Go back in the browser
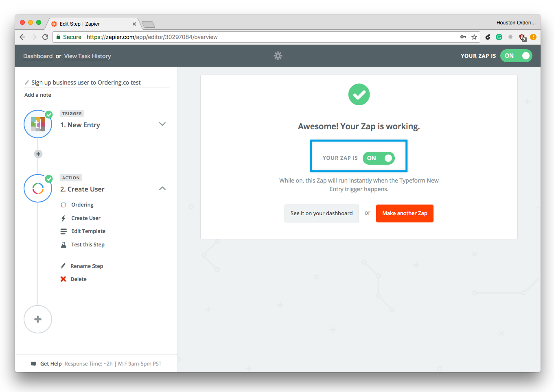The image size is (554, 392). point(22,37)
